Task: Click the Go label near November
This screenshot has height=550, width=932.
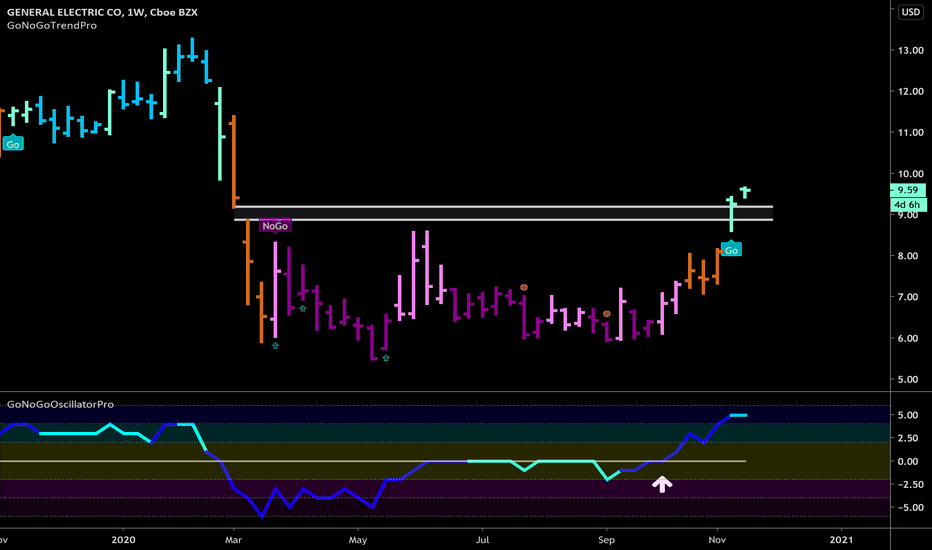Action: (731, 250)
